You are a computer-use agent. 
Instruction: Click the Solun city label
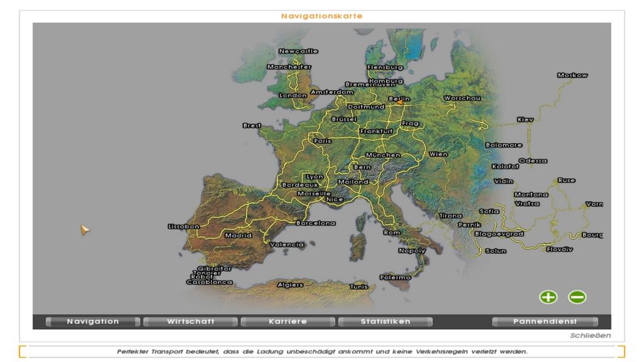[496, 251]
